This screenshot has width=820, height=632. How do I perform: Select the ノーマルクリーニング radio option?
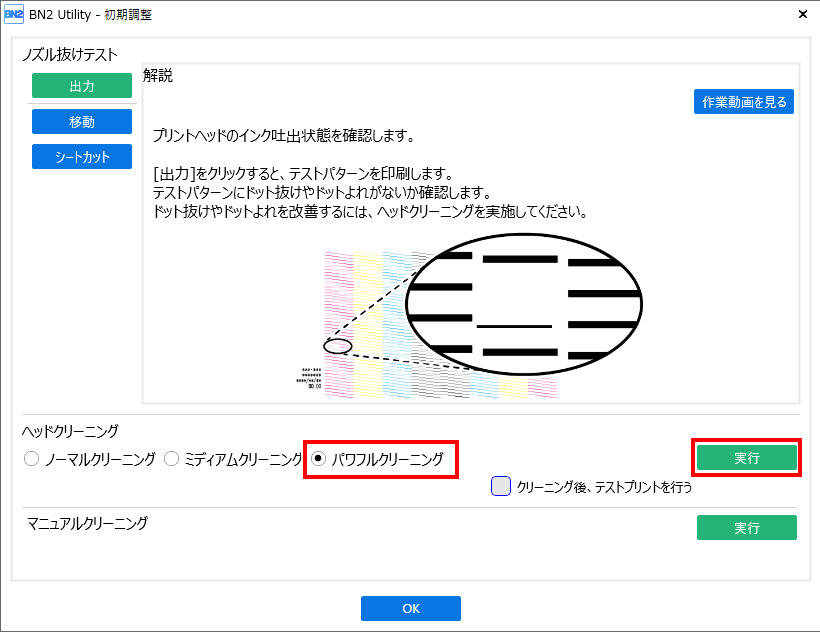coord(31,459)
